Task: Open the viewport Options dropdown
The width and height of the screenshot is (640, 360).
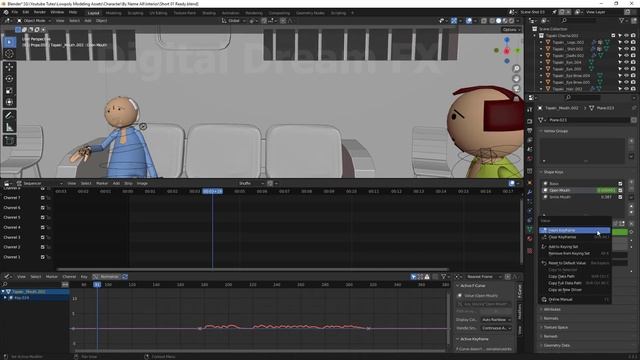Action: pyautogui.click(x=511, y=30)
